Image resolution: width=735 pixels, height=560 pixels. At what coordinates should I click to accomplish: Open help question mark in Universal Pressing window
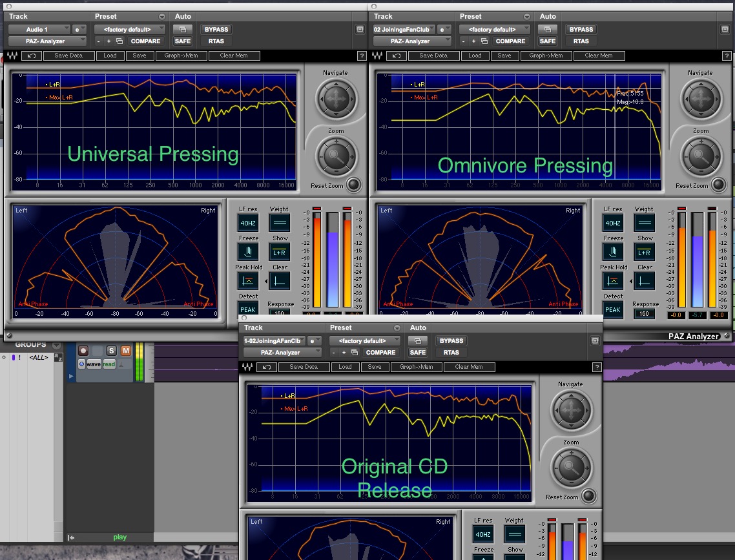coord(362,56)
